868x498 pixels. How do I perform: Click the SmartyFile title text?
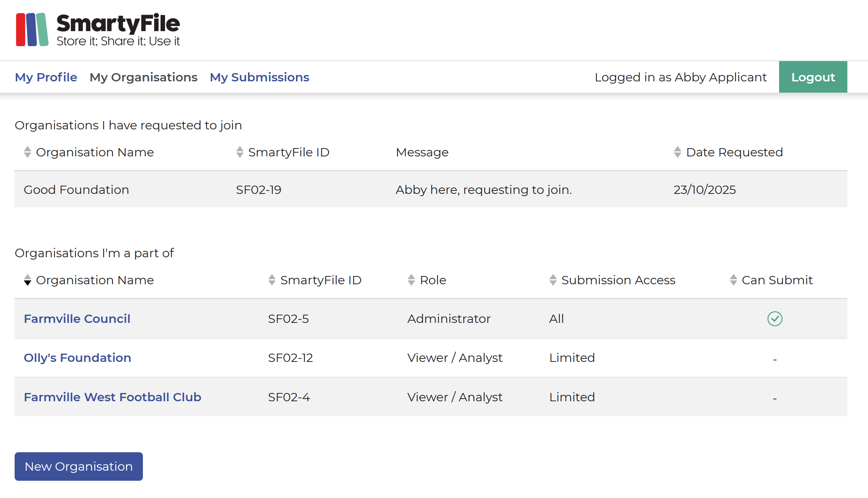118,23
